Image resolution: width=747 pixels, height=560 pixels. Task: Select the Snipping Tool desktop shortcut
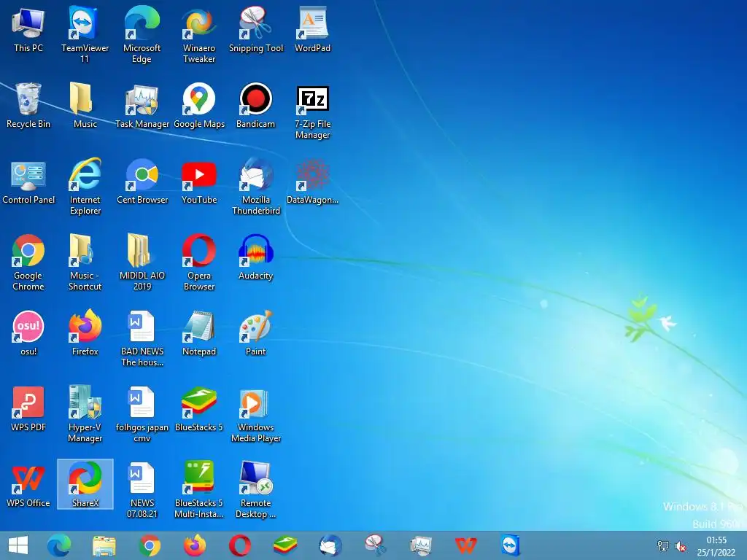pos(256,29)
